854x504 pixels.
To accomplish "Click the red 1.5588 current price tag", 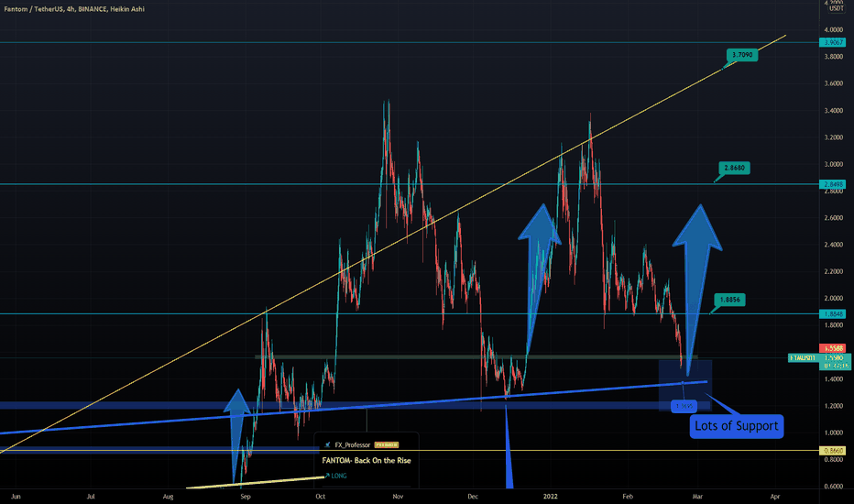I will tap(833, 348).
